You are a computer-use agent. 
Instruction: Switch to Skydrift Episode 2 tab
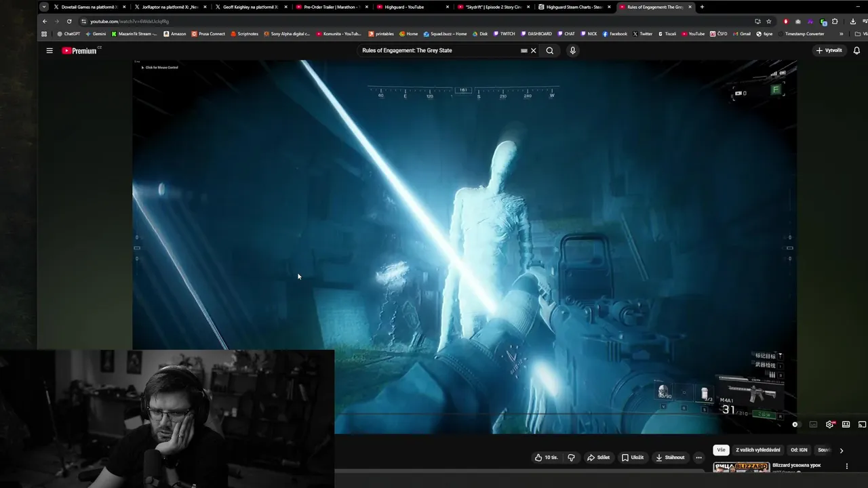point(492,7)
